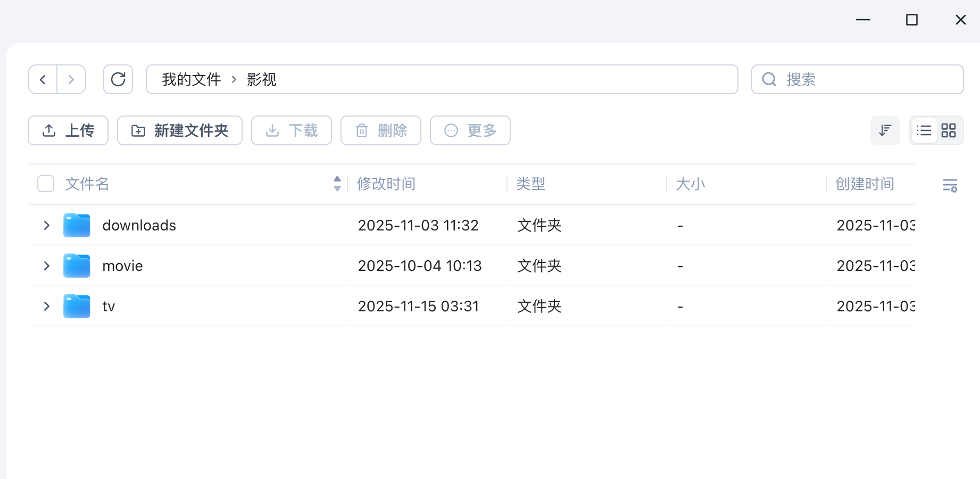This screenshot has height=479, width=980.
Task: Open the sort order options
Action: (885, 130)
